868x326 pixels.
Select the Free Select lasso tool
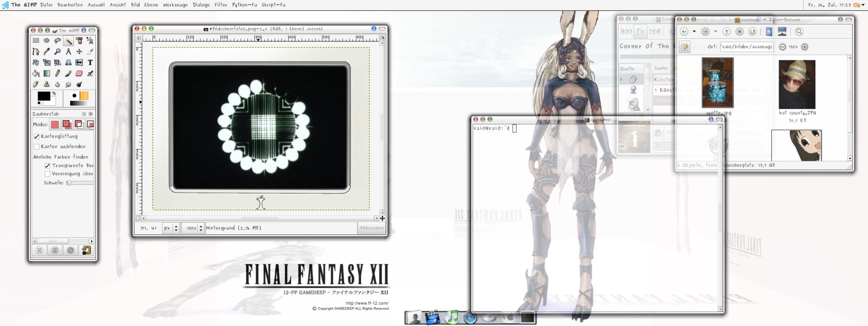pos(57,40)
